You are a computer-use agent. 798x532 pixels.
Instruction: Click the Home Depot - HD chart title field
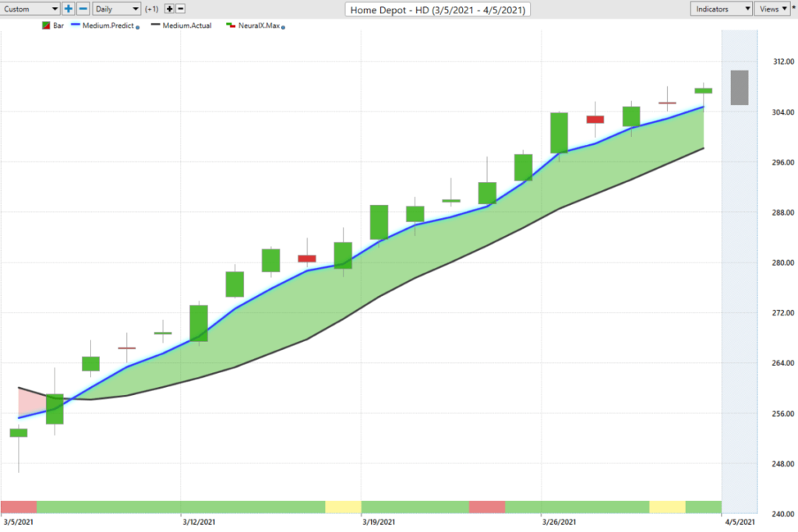point(438,9)
